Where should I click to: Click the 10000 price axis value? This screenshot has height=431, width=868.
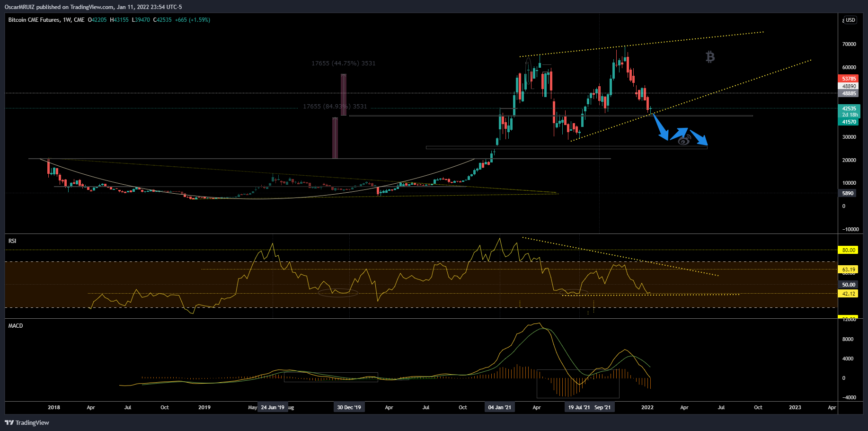pos(849,183)
